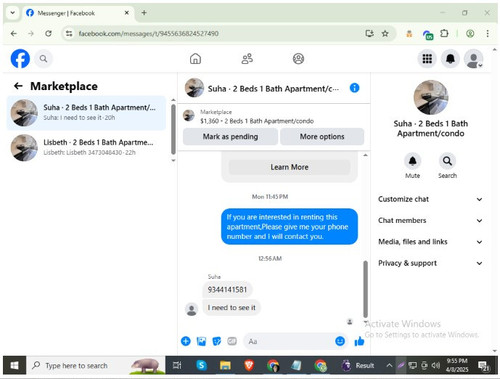Open Chrome three-dot menu
The width and height of the screenshot is (500, 379).
(487, 33)
